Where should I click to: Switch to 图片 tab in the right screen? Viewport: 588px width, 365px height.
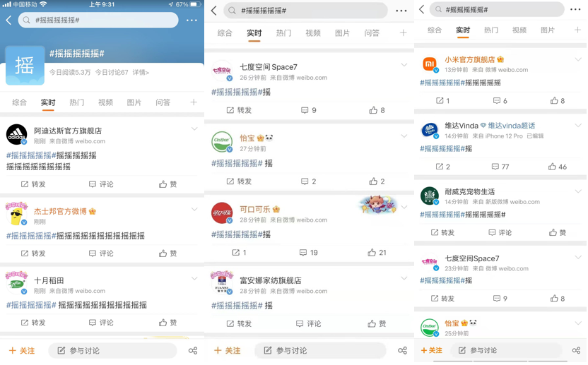(x=548, y=30)
